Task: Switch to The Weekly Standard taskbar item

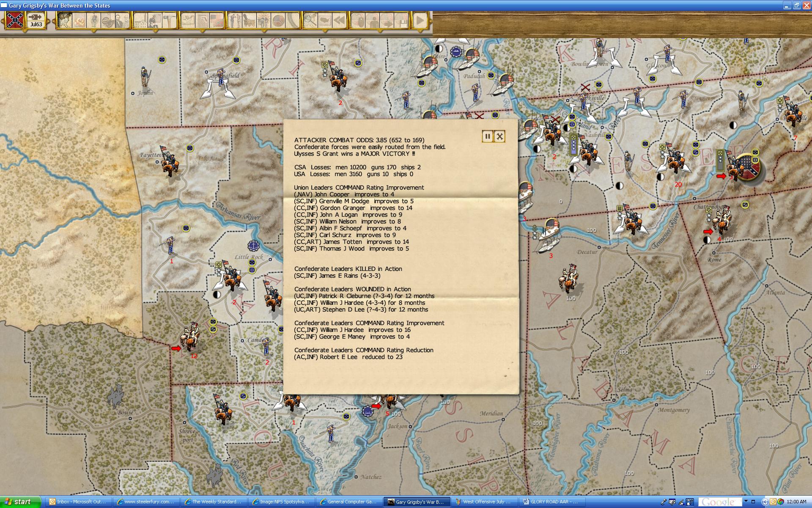Action: pyautogui.click(x=214, y=502)
